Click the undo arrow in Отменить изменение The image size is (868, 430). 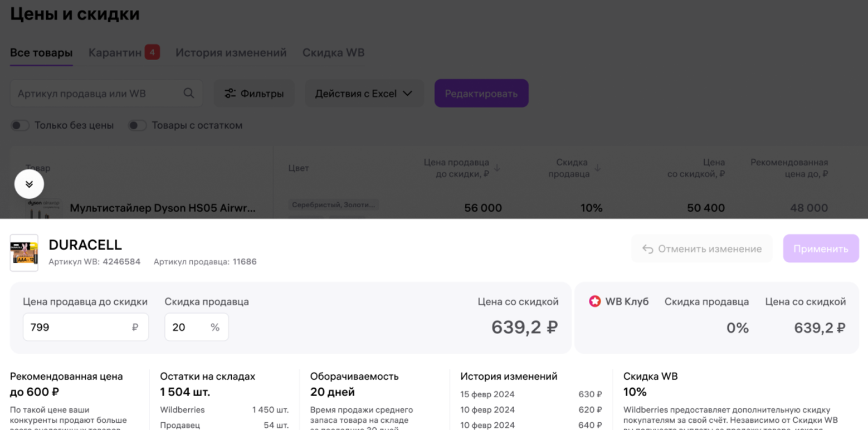coord(647,249)
